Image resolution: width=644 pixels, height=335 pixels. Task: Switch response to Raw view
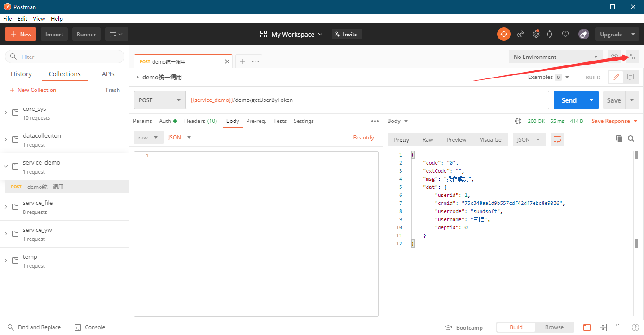click(428, 139)
